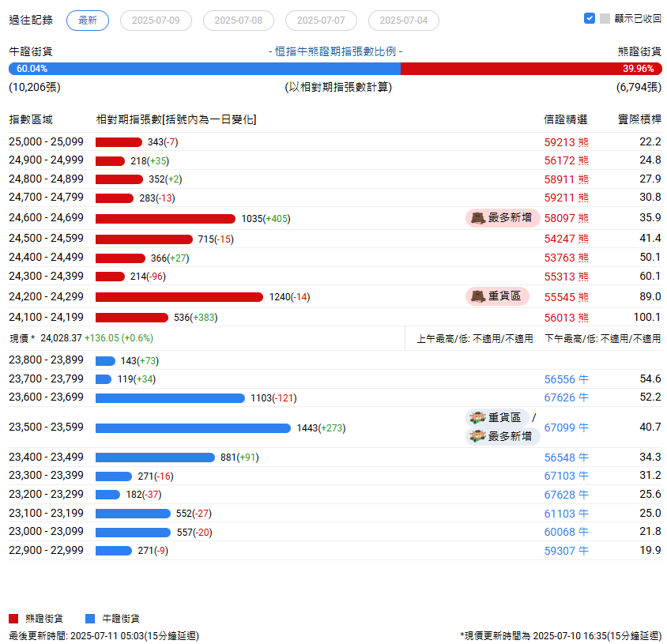Click the gray 已收回 color swatch
The width and height of the screenshot is (667, 644).
605,18
